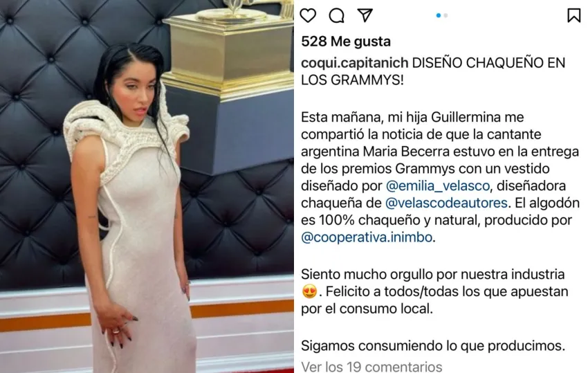Share post using paper plane icon
The image size is (588, 373).
pyautogui.click(x=365, y=15)
